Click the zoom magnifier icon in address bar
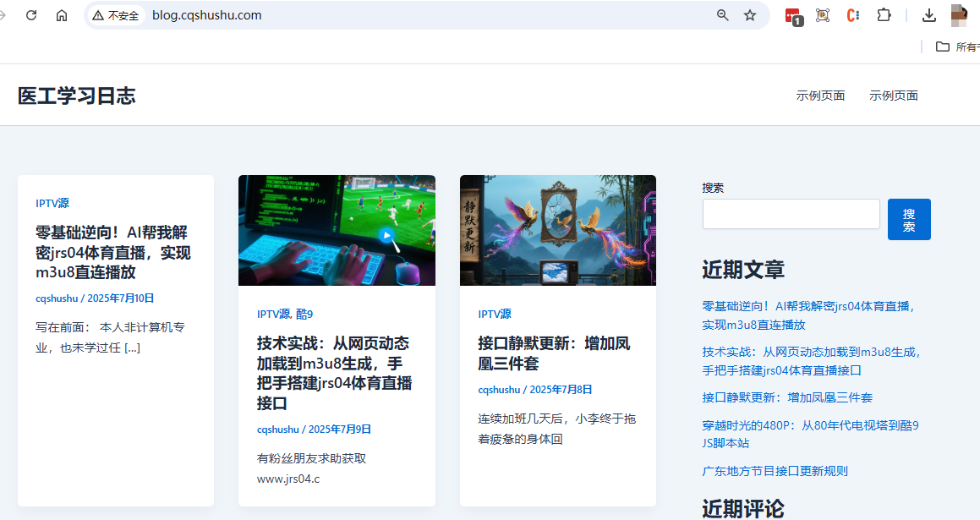This screenshot has width=980, height=520. click(x=723, y=15)
